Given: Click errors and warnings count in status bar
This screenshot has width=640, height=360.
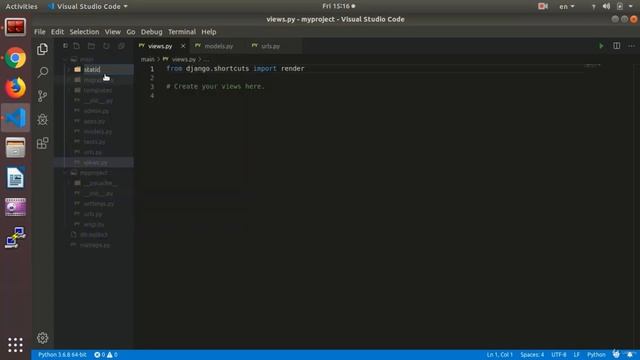Looking at the screenshot, I should coord(106,355).
